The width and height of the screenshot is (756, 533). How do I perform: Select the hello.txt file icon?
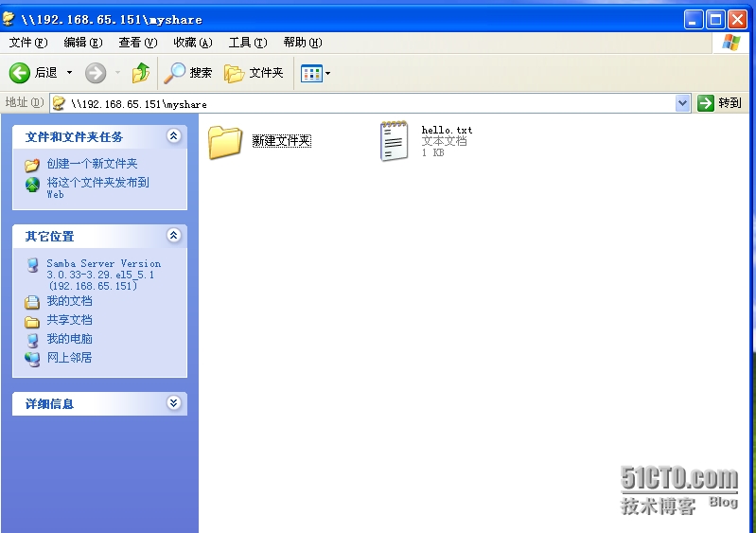395,140
